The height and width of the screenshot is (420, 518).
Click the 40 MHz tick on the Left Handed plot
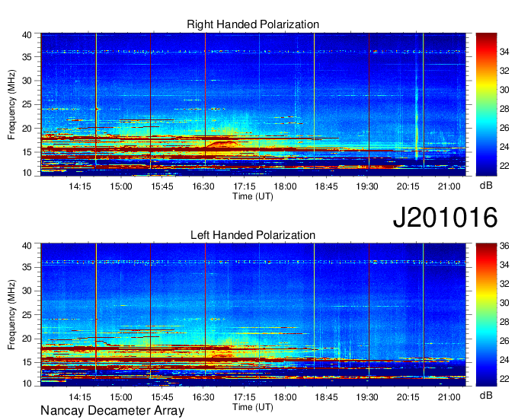tap(27, 246)
